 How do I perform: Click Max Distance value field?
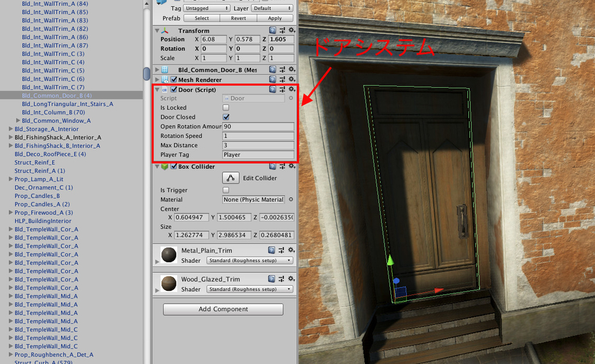258,145
